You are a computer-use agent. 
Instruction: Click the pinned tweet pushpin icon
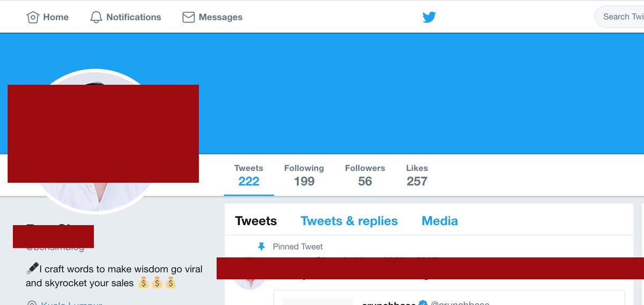tap(261, 247)
